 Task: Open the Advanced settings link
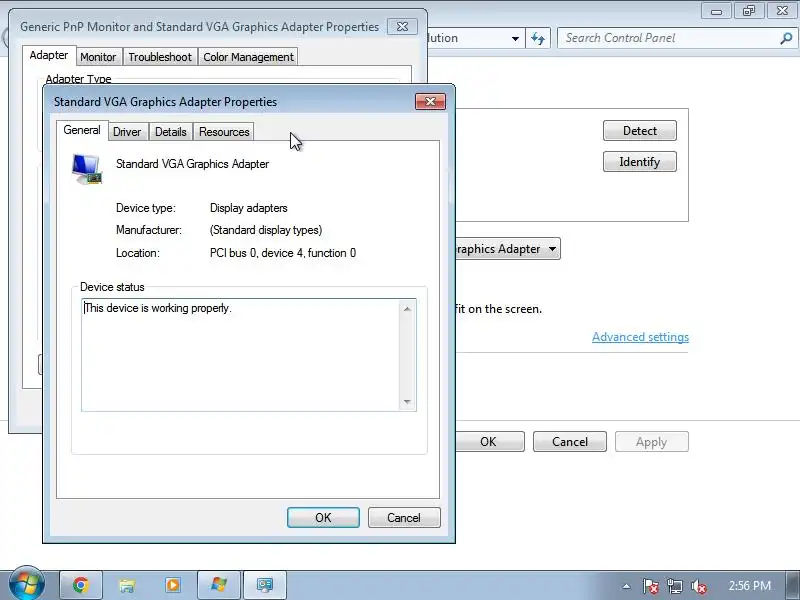(640, 337)
